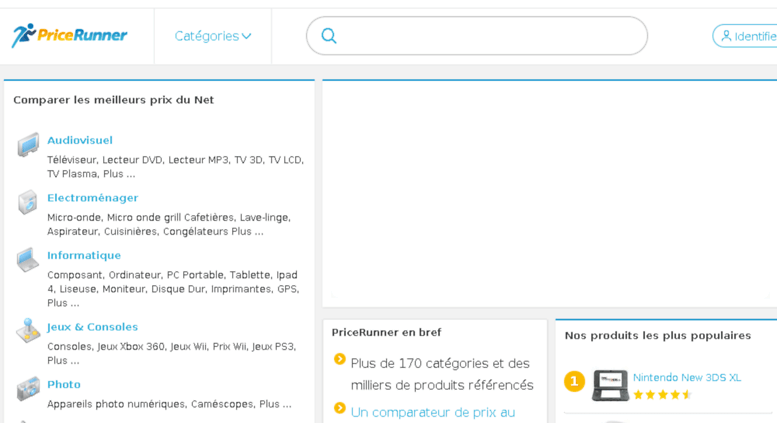The height and width of the screenshot is (423, 777).
Task: Open the Jeux & Consoles link
Action: pyautogui.click(x=93, y=327)
